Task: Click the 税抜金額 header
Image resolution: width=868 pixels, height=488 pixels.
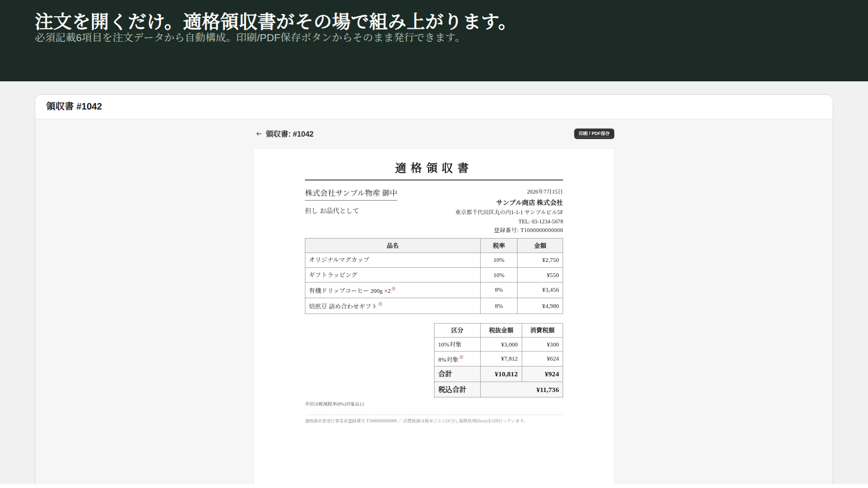Action: [x=501, y=330]
